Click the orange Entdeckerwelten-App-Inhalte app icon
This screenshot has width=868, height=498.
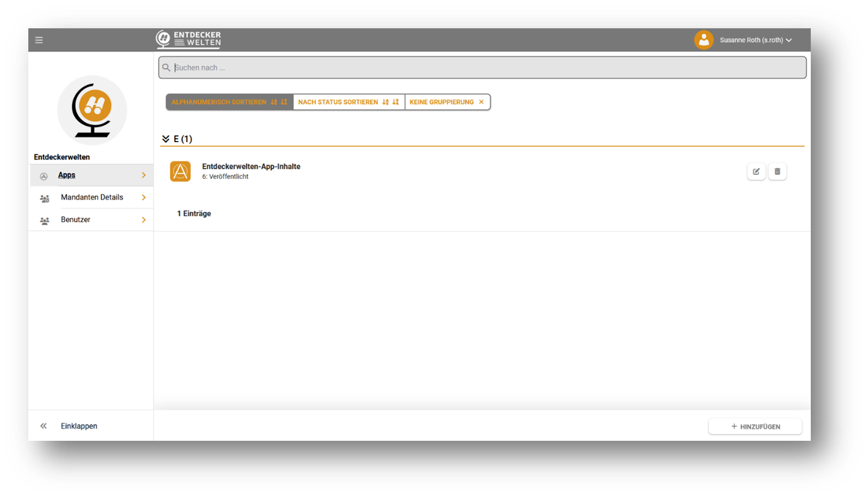(180, 172)
